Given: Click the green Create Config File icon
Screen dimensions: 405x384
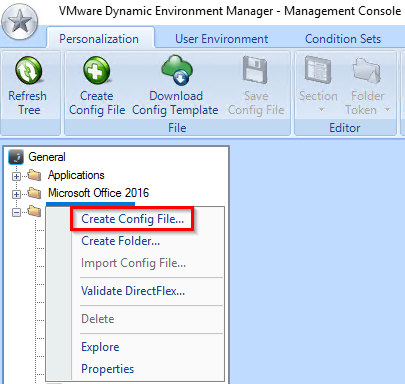Looking at the screenshot, I should point(97,70).
